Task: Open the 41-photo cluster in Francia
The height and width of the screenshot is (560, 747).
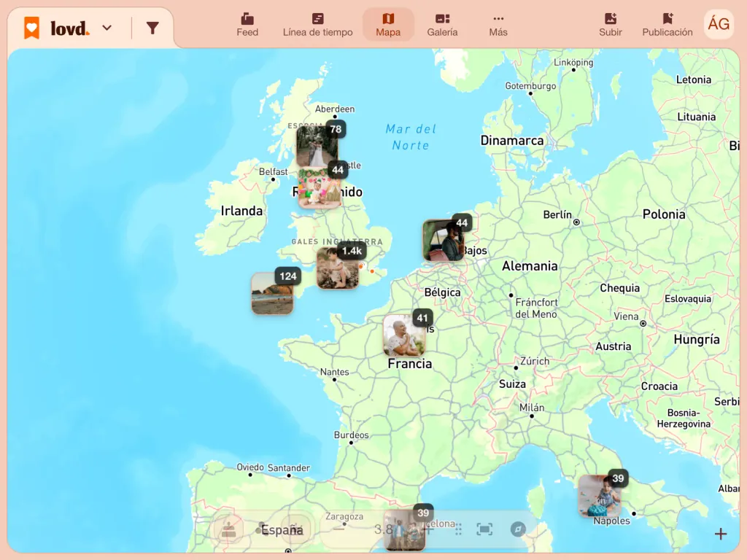Action: click(x=404, y=335)
